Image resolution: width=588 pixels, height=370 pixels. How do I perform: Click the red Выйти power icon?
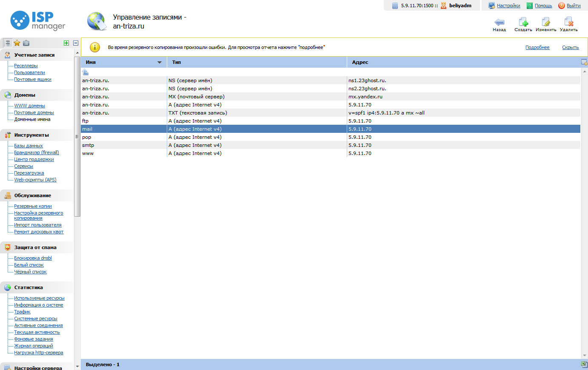pyautogui.click(x=562, y=6)
